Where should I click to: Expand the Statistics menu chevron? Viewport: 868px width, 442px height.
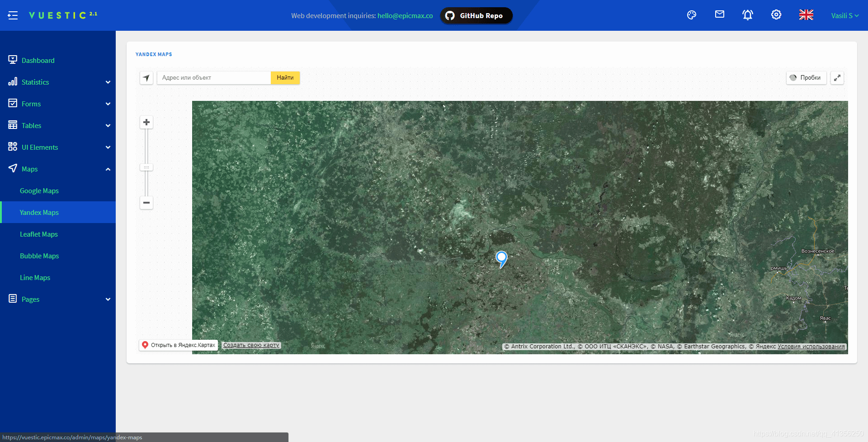click(108, 82)
